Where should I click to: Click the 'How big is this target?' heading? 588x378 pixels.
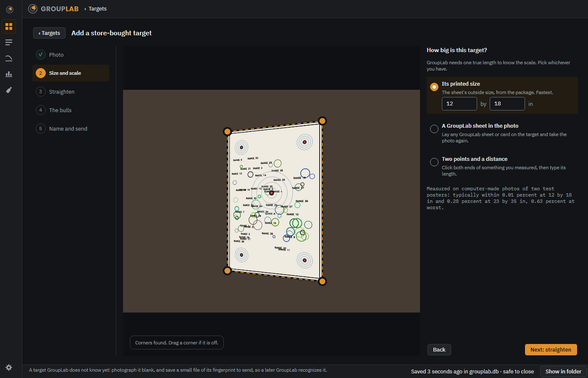tap(457, 50)
